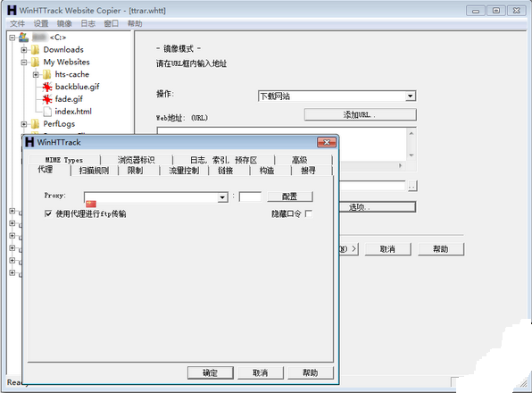Image resolution: width=532 pixels, height=393 pixels.
Task: Open the 日志 menu
Action: (87, 23)
